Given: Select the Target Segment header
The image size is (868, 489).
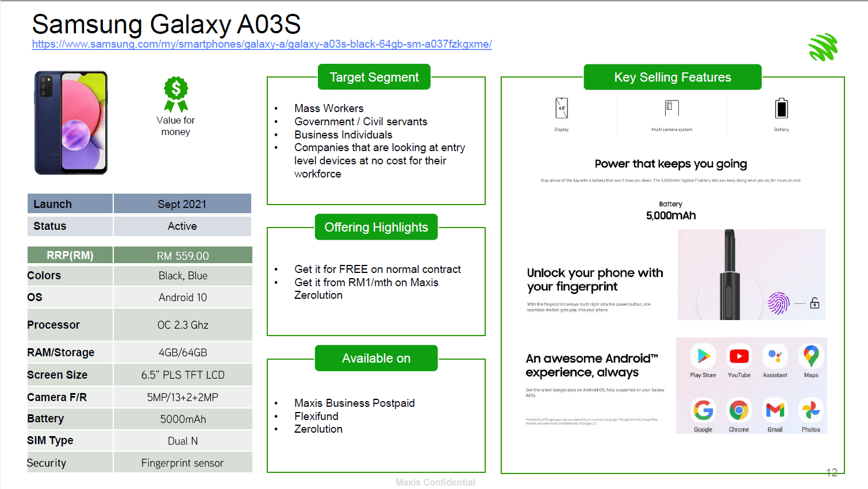Looking at the screenshot, I should (374, 77).
